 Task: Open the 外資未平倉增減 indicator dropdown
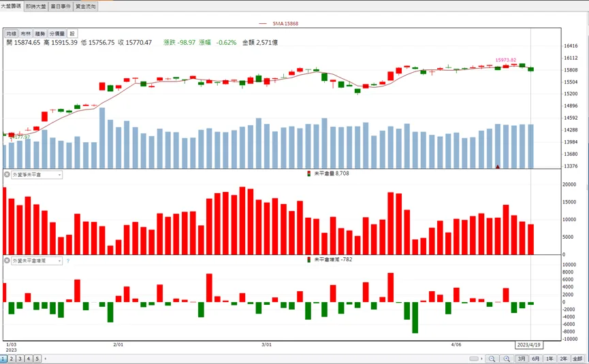point(37,261)
